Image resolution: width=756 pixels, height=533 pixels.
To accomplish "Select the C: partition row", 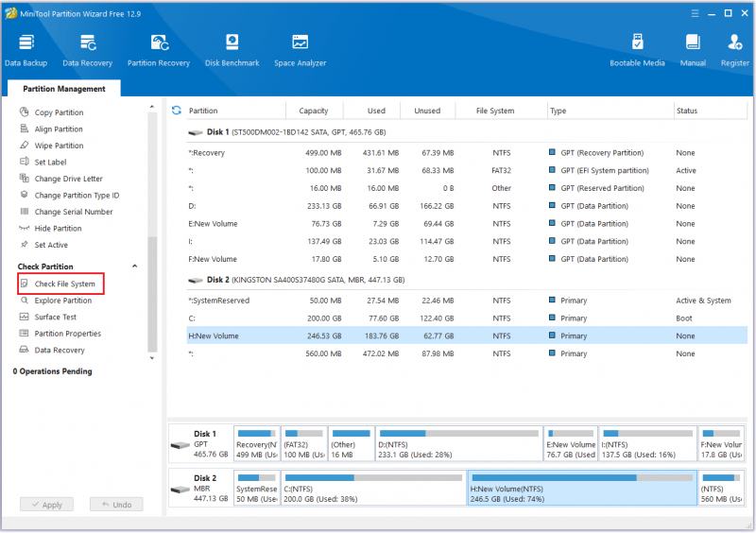I will pyautogui.click(x=467, y=318).
